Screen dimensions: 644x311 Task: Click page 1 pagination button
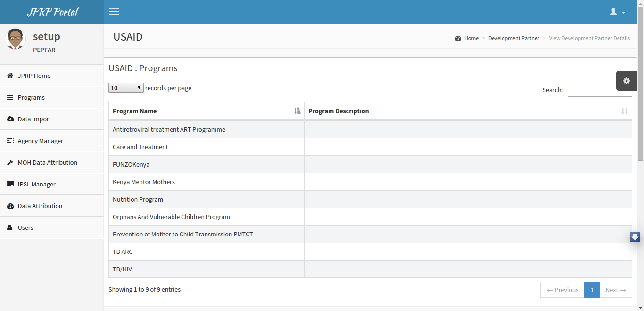tap(592, 290)
